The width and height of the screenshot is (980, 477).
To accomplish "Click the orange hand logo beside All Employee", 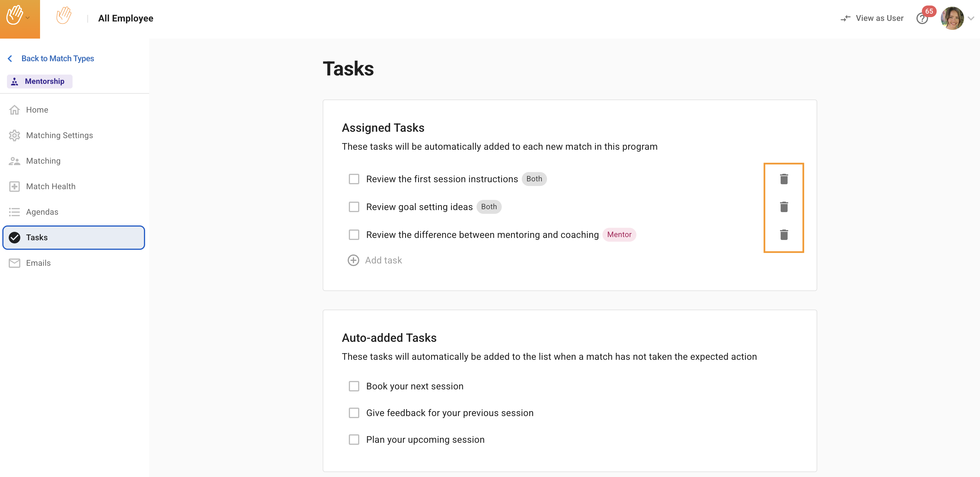I will click(64, 16).
